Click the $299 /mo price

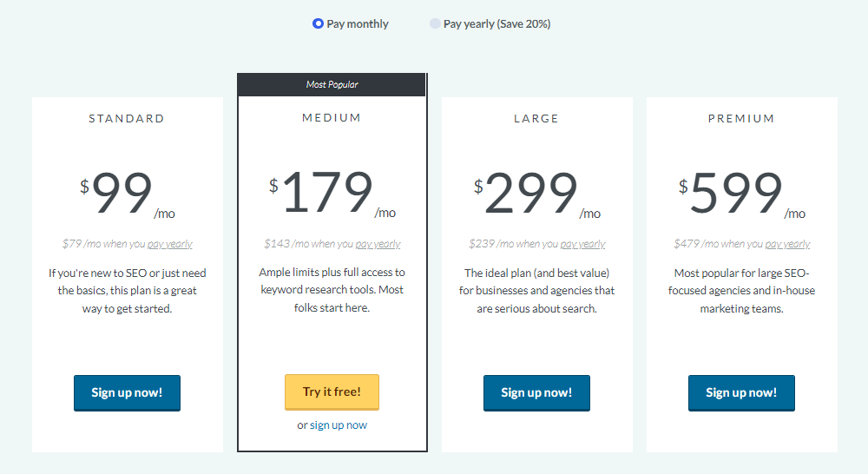(537, 194)
